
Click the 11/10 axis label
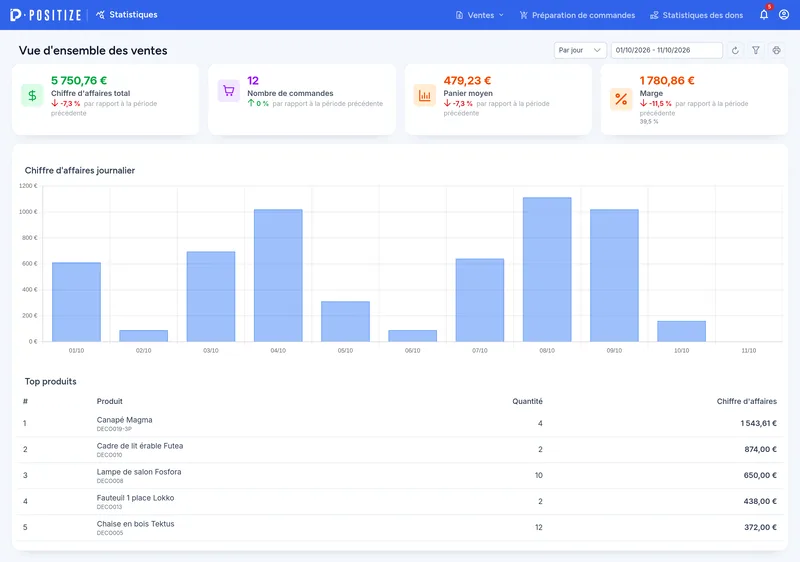tap(748, 350)
